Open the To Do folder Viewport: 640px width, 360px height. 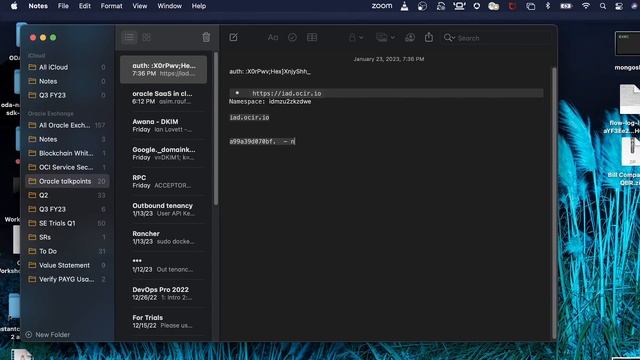point(67,251)
